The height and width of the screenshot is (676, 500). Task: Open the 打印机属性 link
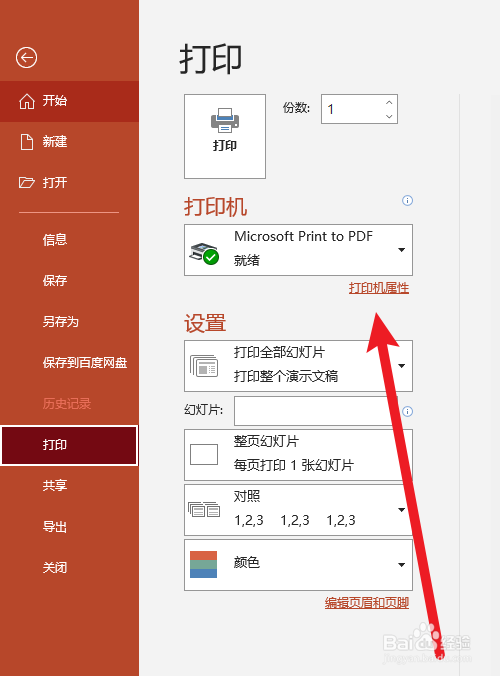click(379, 288)
